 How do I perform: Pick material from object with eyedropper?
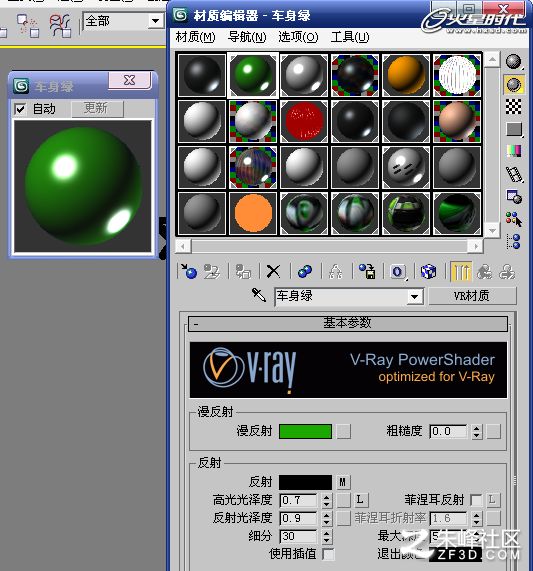click(259, 295)
